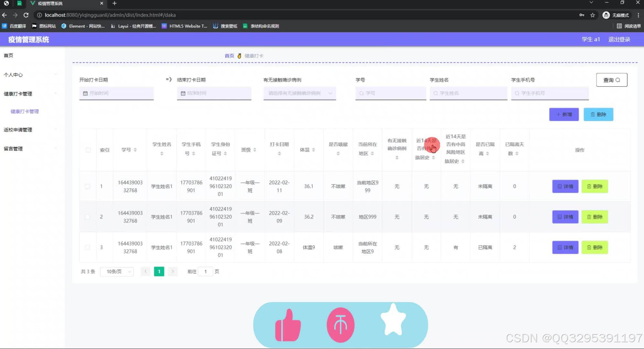Open the 百度翻译 bookmark
The width and height of the screenshot is (644, 349).
(14, 26)
